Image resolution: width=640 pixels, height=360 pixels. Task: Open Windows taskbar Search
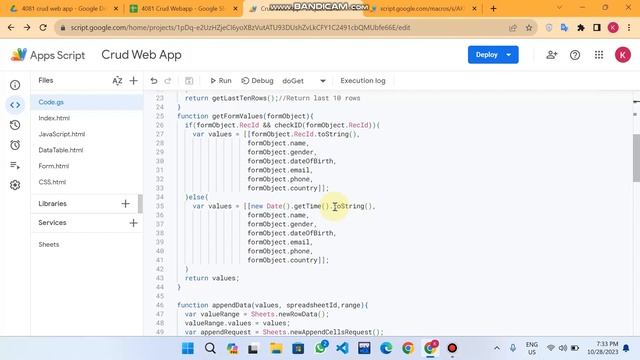(210, 348)
